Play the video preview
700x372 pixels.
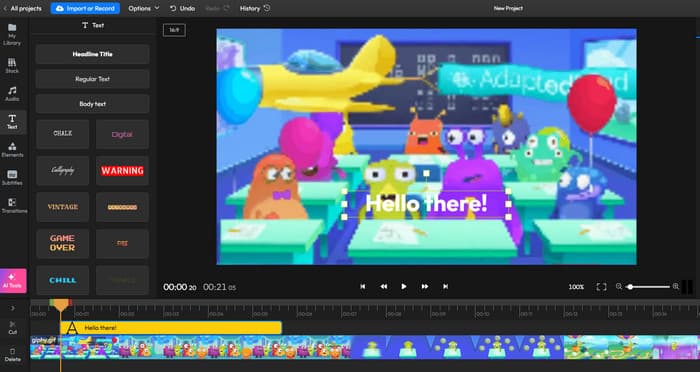coord(404,287)
